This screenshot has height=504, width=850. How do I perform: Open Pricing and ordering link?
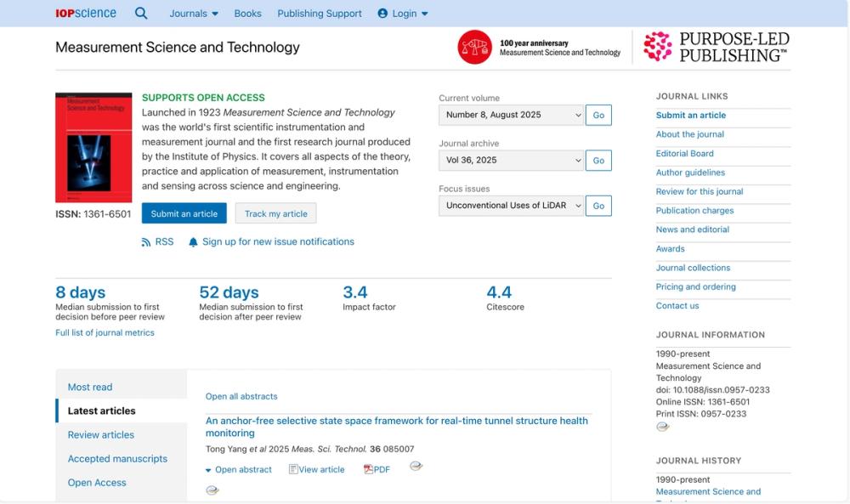(x=695, y=286)
